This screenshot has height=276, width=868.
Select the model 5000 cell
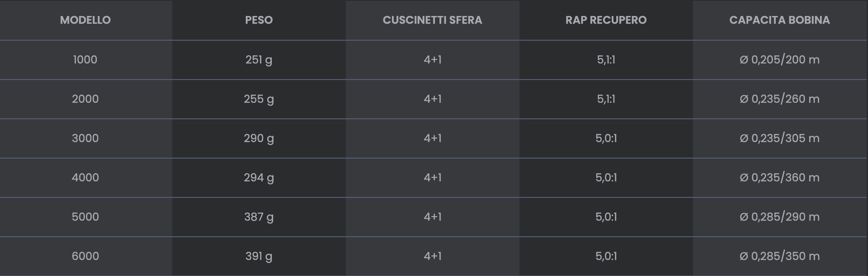click(x=85, y=217)
